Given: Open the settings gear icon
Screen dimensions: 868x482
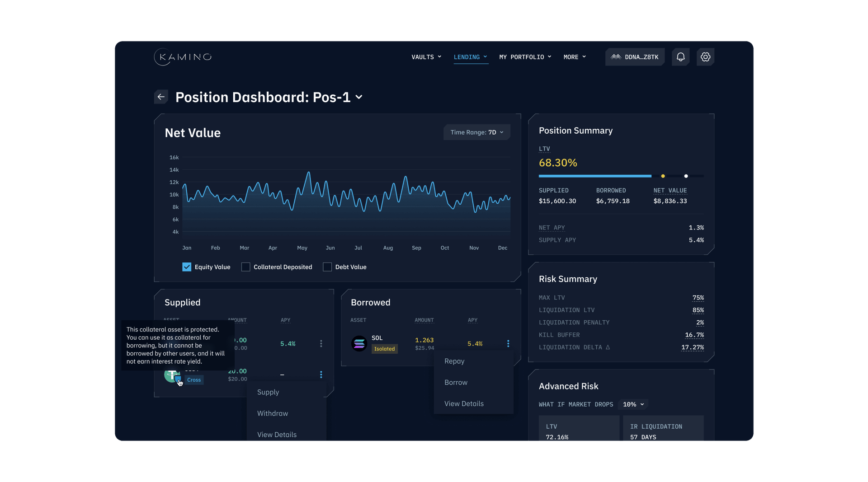Looking at the screenshot, I should 705,57.
